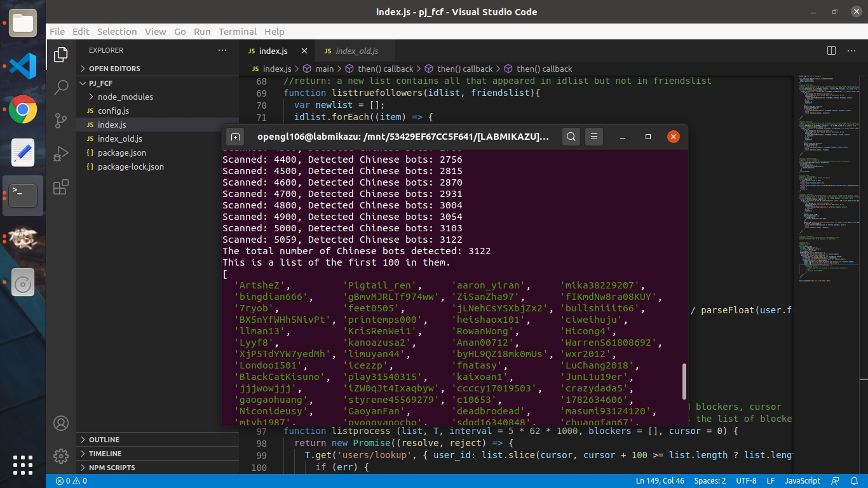The height and width of the screenshot is (488, 868).
Task: Open the text editor dock icon
Action: 23,152
